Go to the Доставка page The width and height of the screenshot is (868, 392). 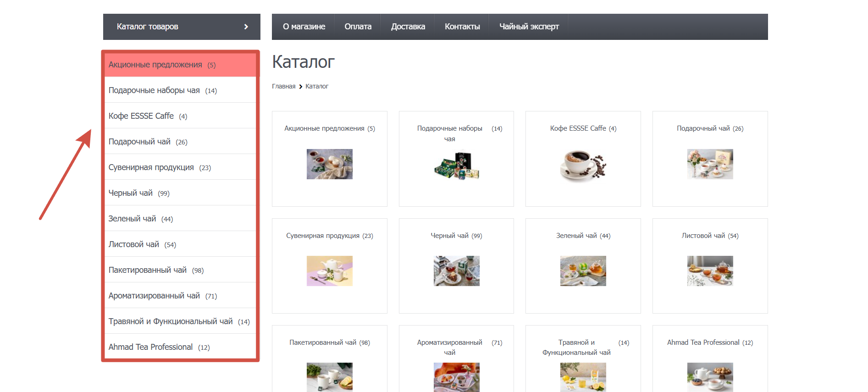pyautogui.click(x=408, y=27)
